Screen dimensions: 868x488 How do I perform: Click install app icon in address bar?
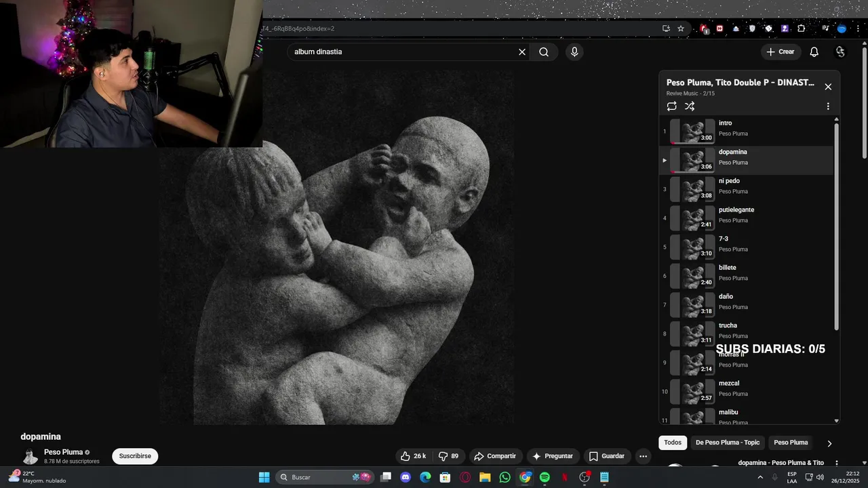pos(666,28)
